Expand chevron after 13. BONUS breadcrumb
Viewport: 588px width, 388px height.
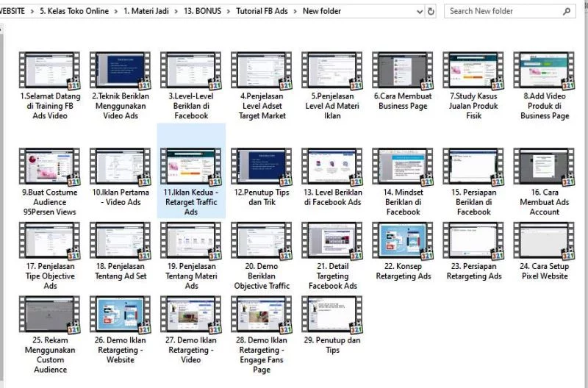(x=229, y=11)
